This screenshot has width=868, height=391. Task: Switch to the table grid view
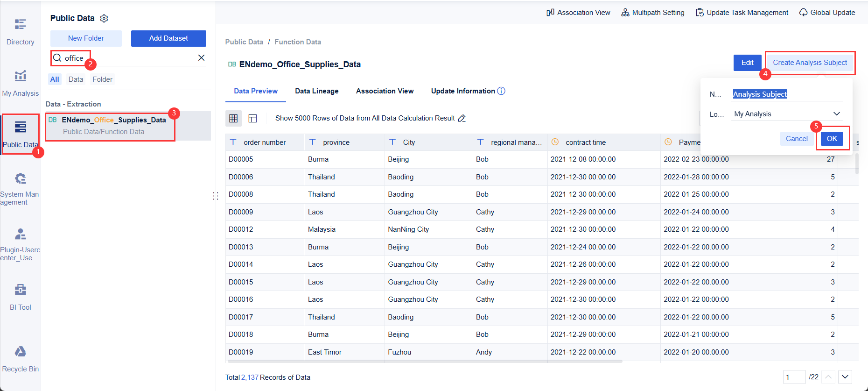click(233, 118)
